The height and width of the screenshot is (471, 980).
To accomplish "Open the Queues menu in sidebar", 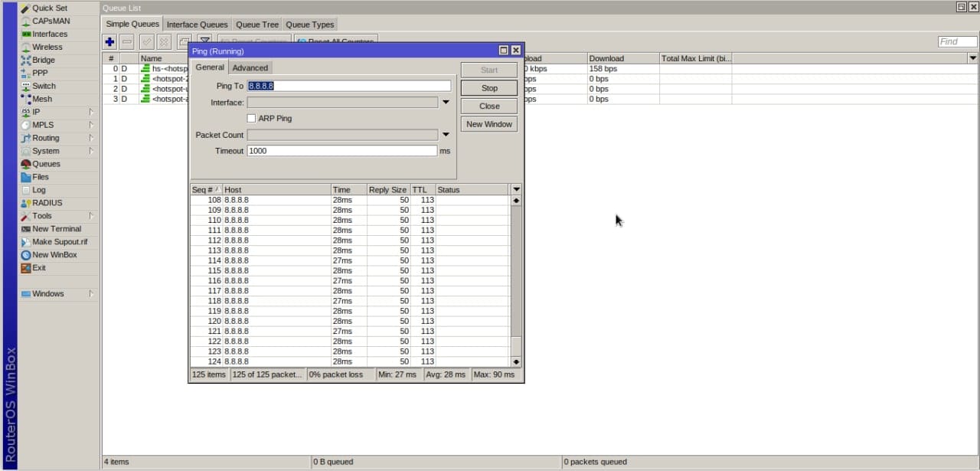I will click(x=46, y=164).
